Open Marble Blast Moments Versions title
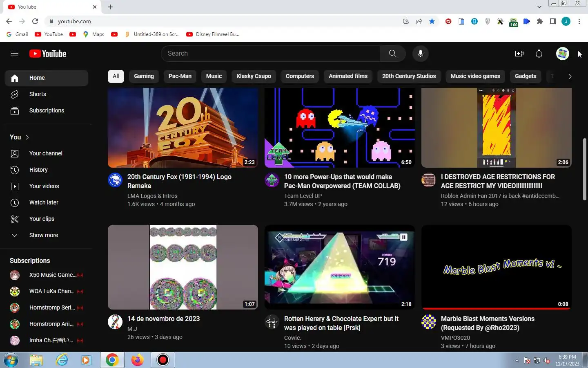This screenshot has width=588, height=368. pos(488,323)
